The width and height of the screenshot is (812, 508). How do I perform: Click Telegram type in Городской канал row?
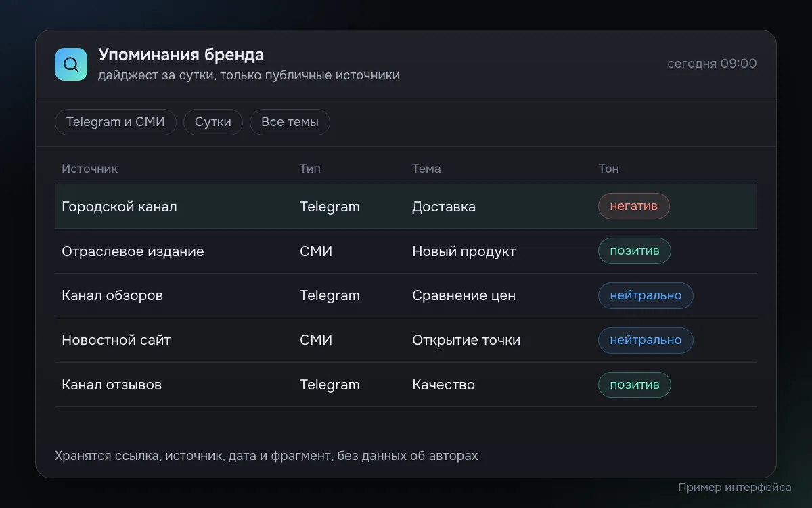(x=330, y=207)
